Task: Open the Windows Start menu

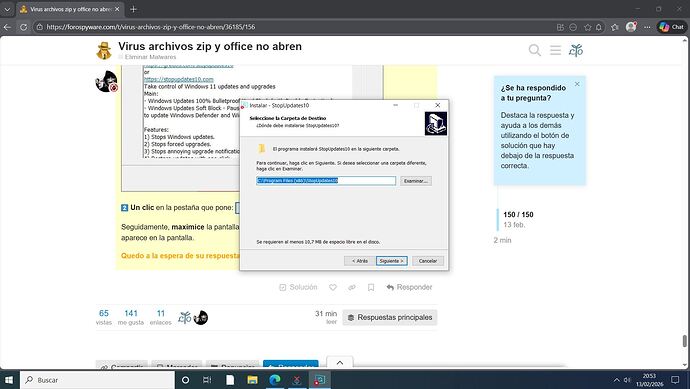Action: pos(9,380)
